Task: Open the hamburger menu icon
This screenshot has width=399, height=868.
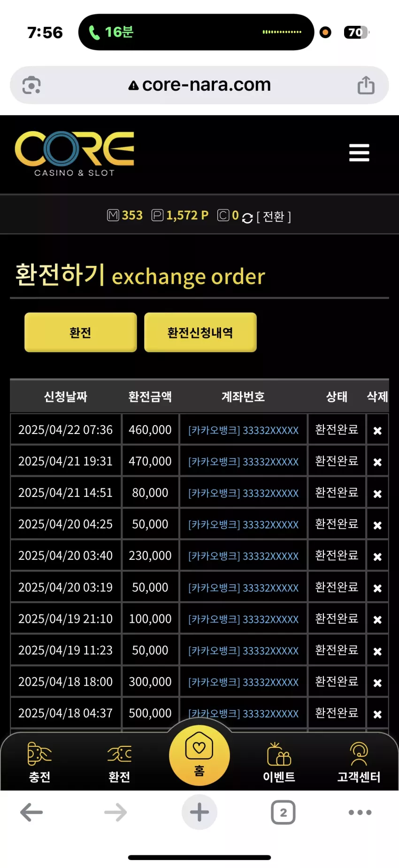Action: 359,153
